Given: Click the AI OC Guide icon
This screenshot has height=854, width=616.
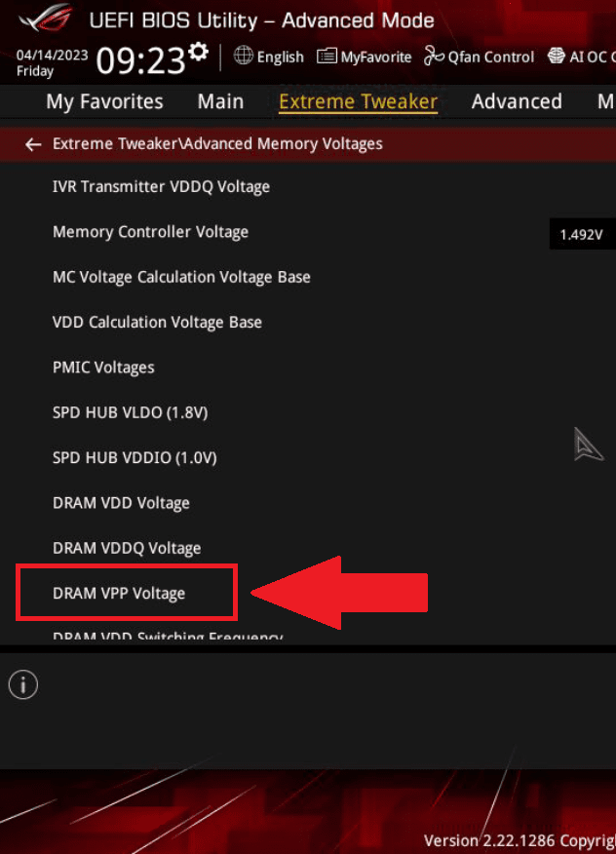Looking at the screenshot, I should coord(557,57).
